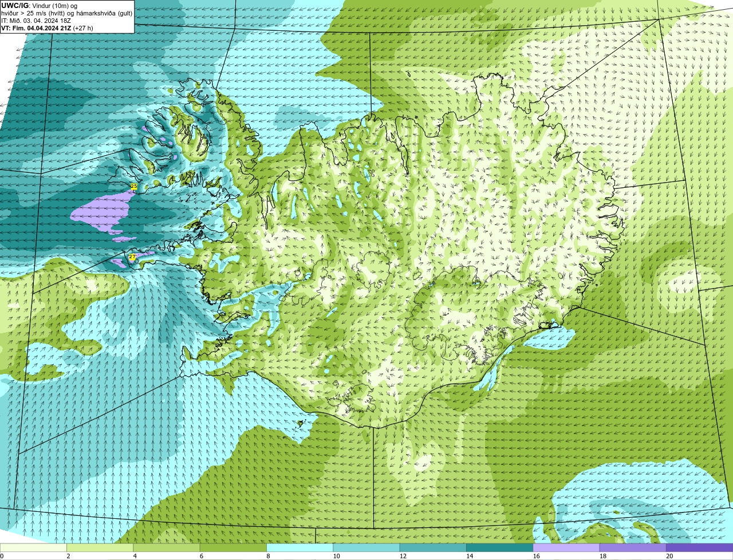The image size is (733, 560).
Task: Click the 2–4 m/s light green legend swatch
Action: [100, 547]
